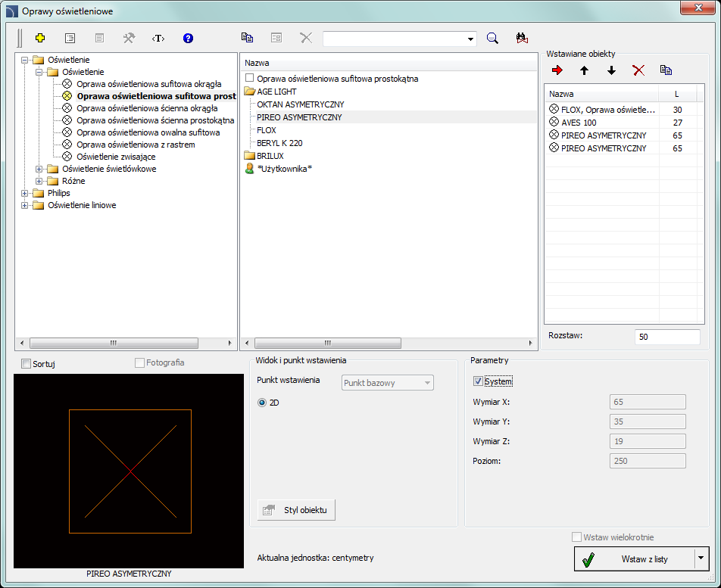The height and width of the screenshot is (588, 721).
Task: Click right scroll arrow of middle list
Action: pos(530,343)
